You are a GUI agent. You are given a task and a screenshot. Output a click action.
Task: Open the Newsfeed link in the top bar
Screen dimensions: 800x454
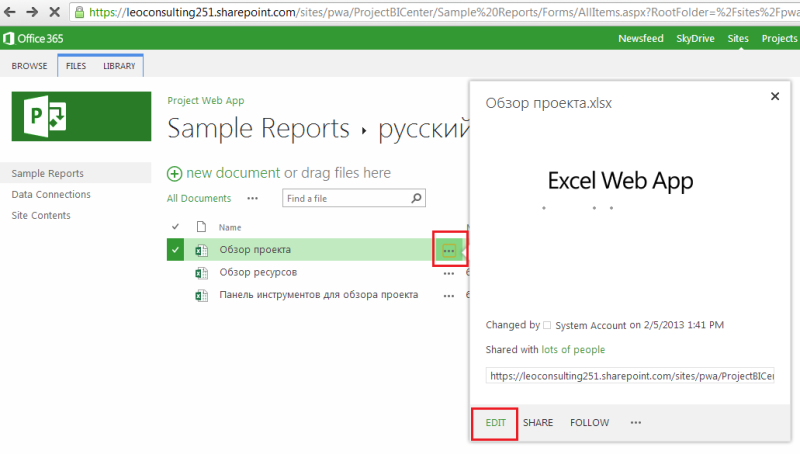641,38
